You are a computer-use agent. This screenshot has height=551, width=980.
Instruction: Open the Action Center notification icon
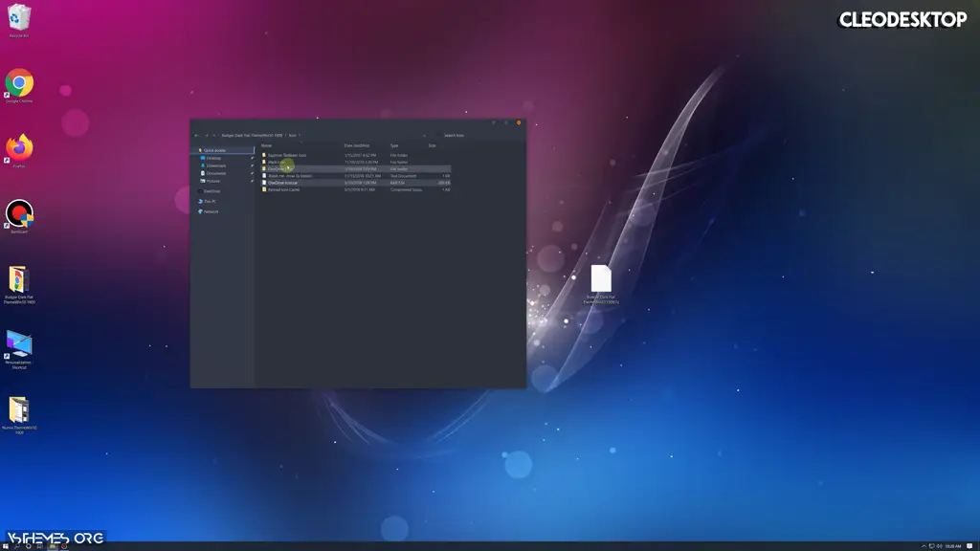[969, 546]
